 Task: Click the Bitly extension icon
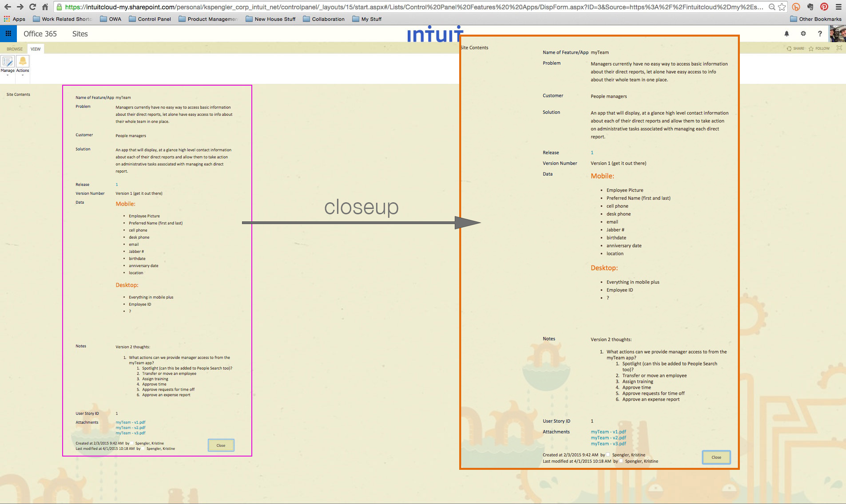795,7
